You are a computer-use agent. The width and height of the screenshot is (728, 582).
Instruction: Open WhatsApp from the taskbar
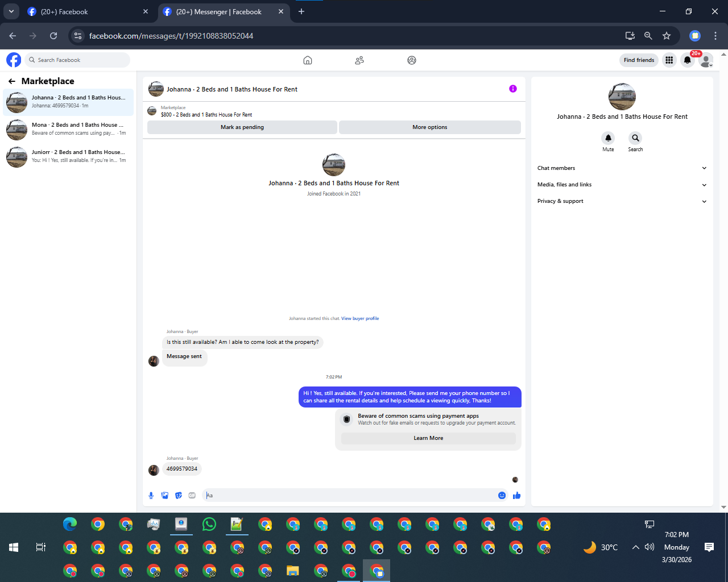pyautogui.click(x=209, y=524)
